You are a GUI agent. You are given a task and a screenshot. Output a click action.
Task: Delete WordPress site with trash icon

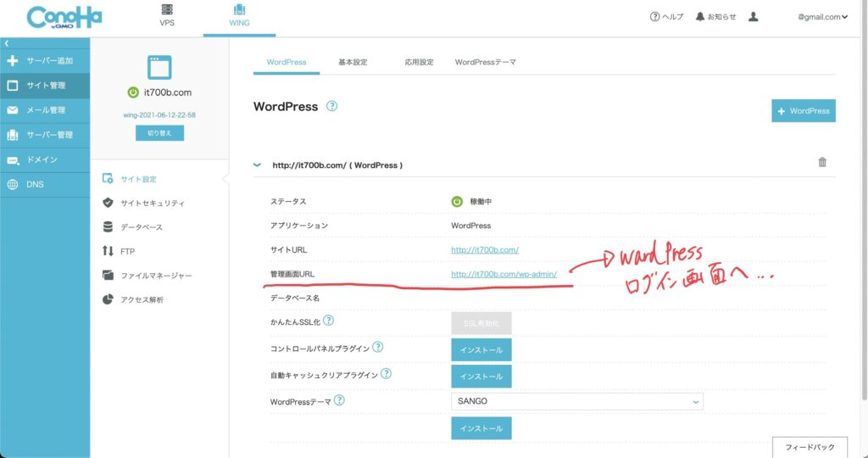pos(822,162)
